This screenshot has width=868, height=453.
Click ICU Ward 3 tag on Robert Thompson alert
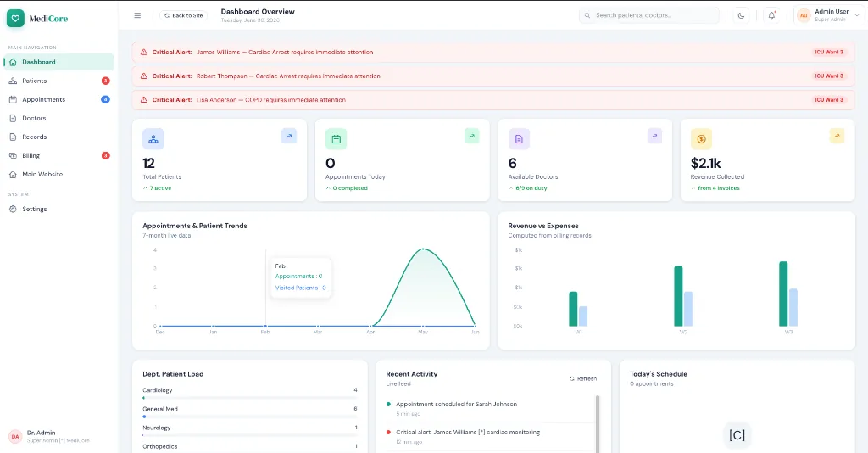(x=829, y=75)
